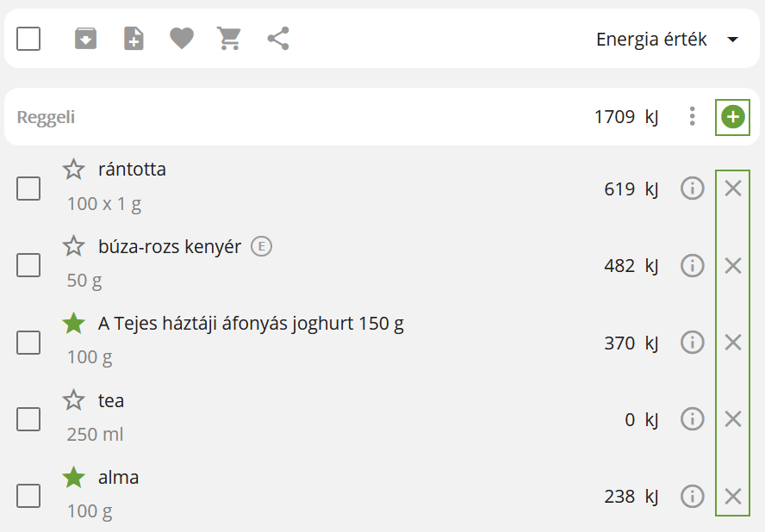Click the heart favorites icon
765x532 pixels.
coord(182,39)
